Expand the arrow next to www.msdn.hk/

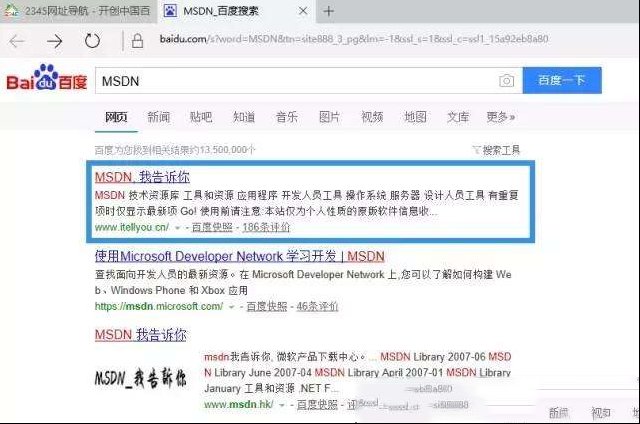[282, 405]
